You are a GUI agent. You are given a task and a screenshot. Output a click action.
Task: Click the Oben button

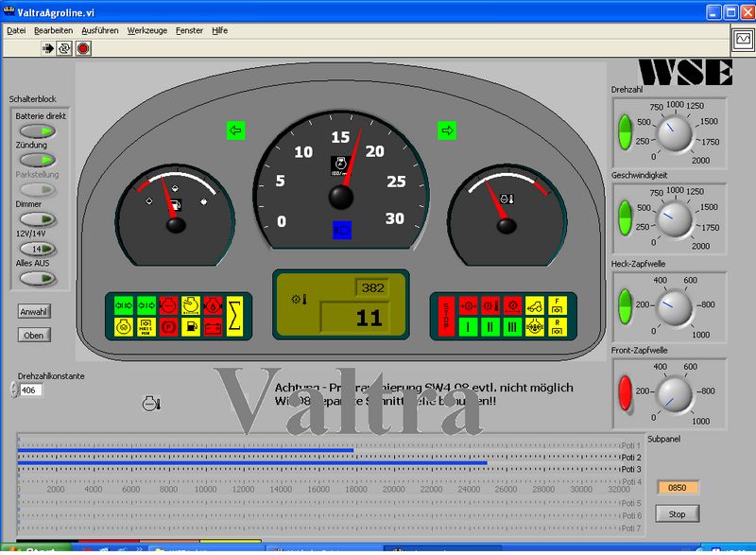pyautogui.click(x=34, y=335)
